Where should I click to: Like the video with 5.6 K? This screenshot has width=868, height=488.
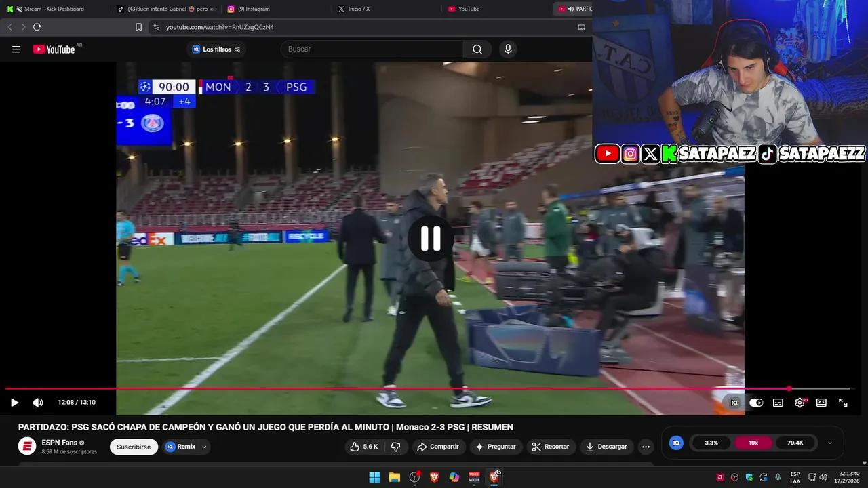point(364,447)
